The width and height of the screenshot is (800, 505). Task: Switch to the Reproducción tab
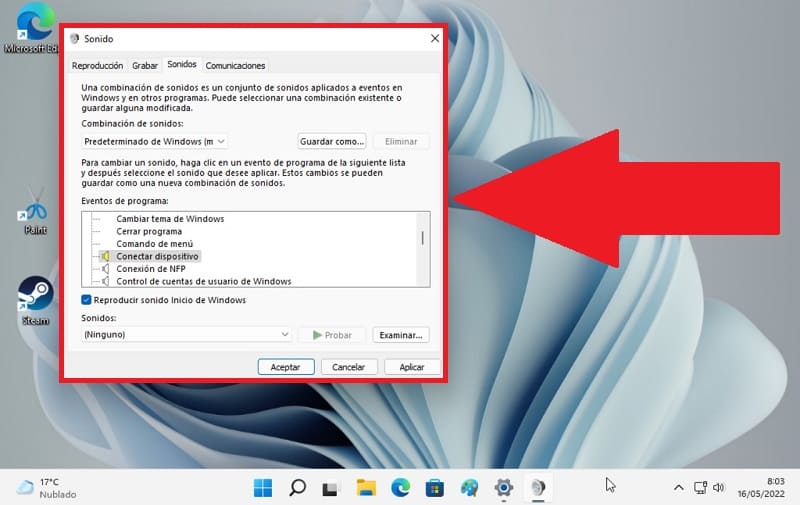tap(97, 65)
